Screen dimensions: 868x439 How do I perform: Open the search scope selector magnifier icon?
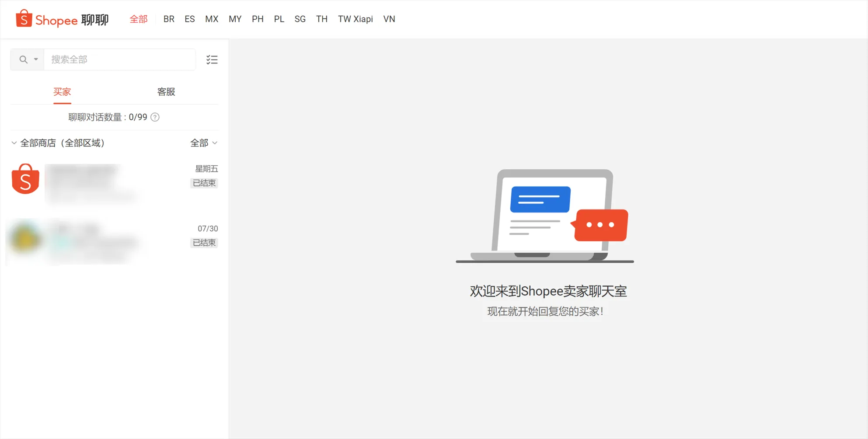[x=23, y=59]
